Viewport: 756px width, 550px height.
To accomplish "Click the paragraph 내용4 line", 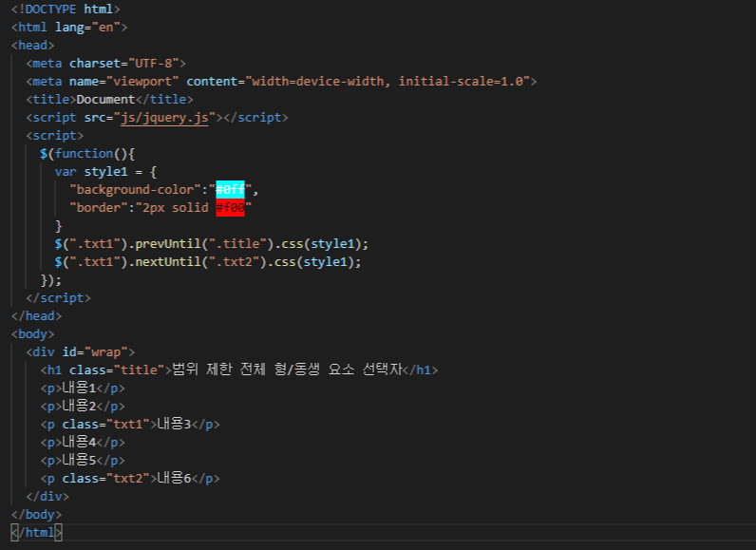I will (83, 443).
